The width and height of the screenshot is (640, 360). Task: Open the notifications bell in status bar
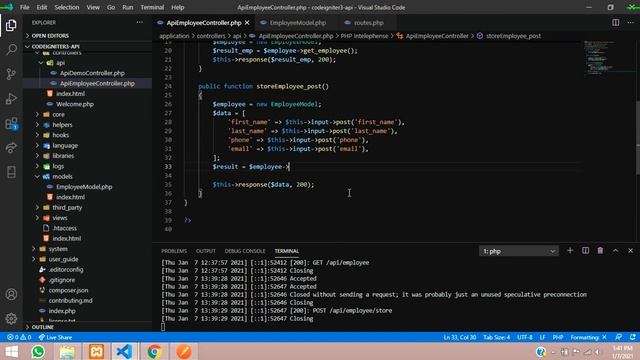click(x=633, y=337)
